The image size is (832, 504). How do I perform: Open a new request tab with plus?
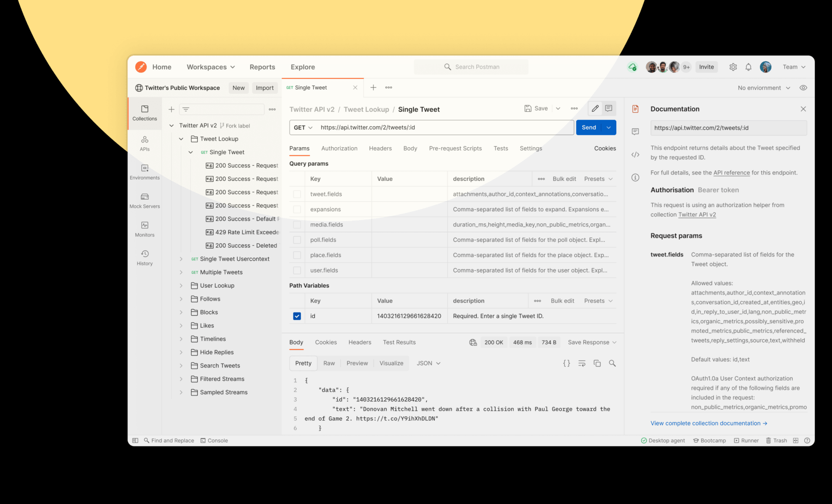373,87
